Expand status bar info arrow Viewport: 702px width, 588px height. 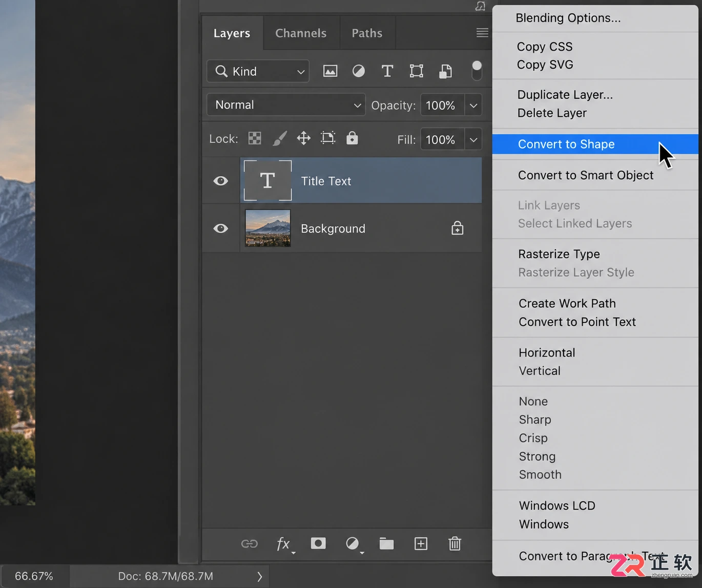pyautogui.click(x=260, y=577)
